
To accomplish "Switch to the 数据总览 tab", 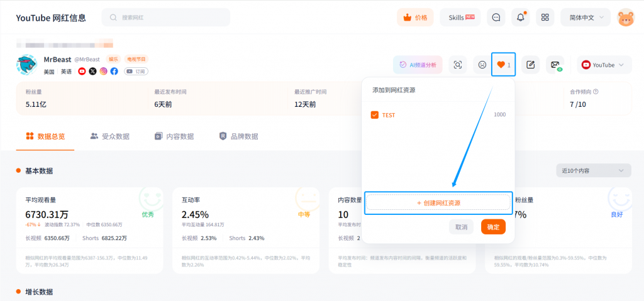I will coord(45,137).
